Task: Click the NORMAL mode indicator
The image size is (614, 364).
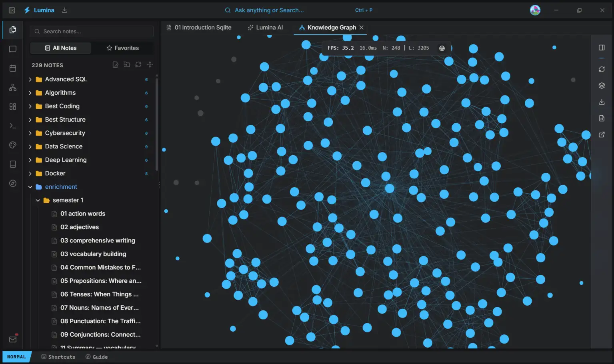Action: click(16, 357)
